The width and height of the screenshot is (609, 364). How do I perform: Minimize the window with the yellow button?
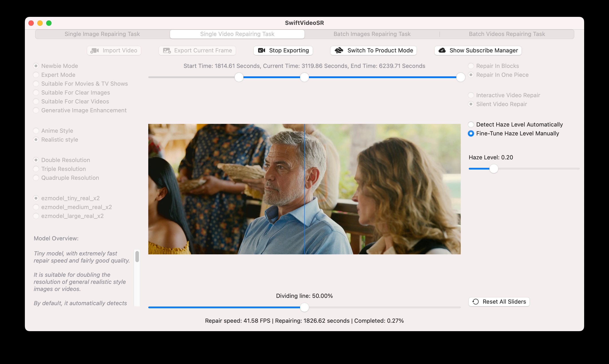(x=40, y=23)
